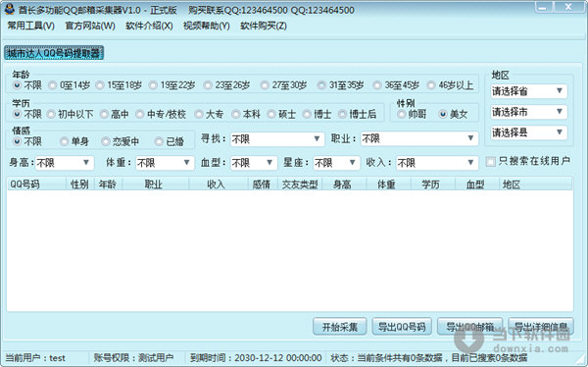Expand the 星座 zodiac dropdown

[336, 163]
